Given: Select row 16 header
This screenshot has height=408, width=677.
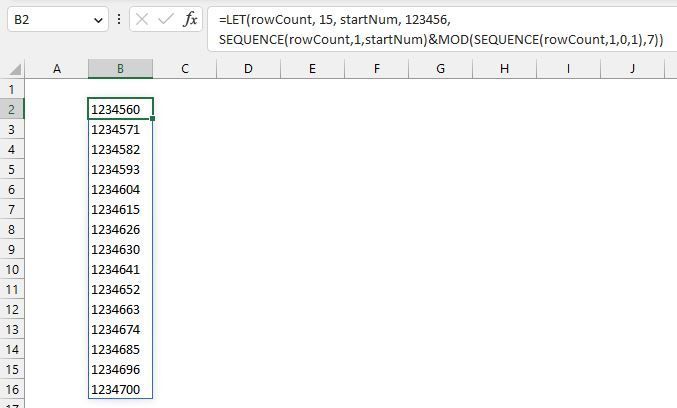Looking at the screenshot, I should coord(12,389).
